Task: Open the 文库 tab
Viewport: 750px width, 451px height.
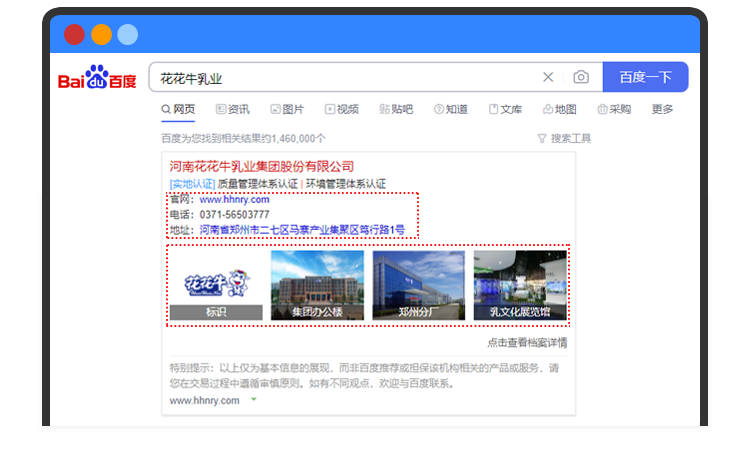Action: pos(505,110)
